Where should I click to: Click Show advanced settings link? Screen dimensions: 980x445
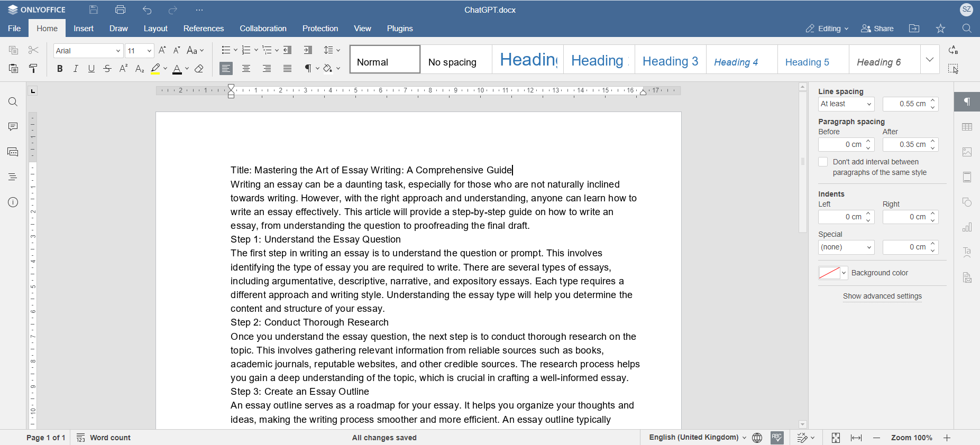[x=882, y=296]
